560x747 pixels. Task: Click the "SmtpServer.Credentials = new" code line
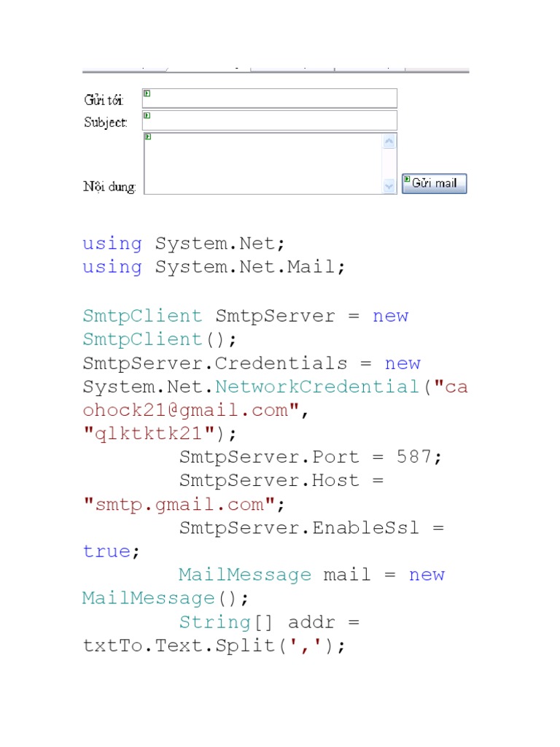pyautogui.click(x=252, y=363)
